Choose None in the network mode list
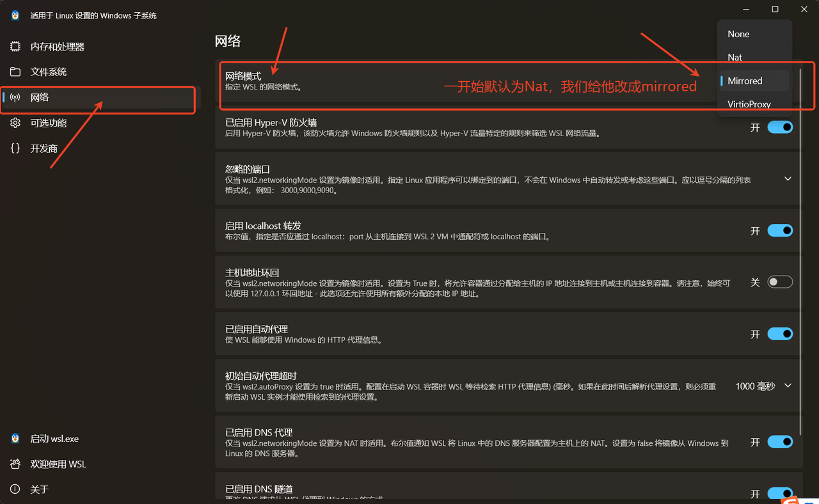The image size is (819, 504). click(754, 34)
